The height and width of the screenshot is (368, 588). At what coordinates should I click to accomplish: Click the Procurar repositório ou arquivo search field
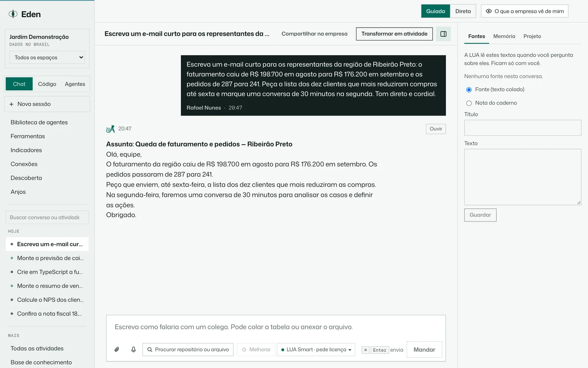click(x=188, y=349)
